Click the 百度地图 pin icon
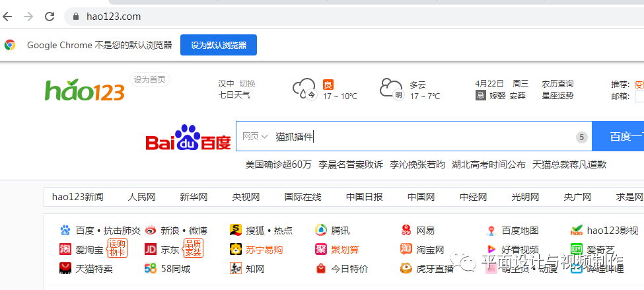644x290 pixels. click(491, 231)
